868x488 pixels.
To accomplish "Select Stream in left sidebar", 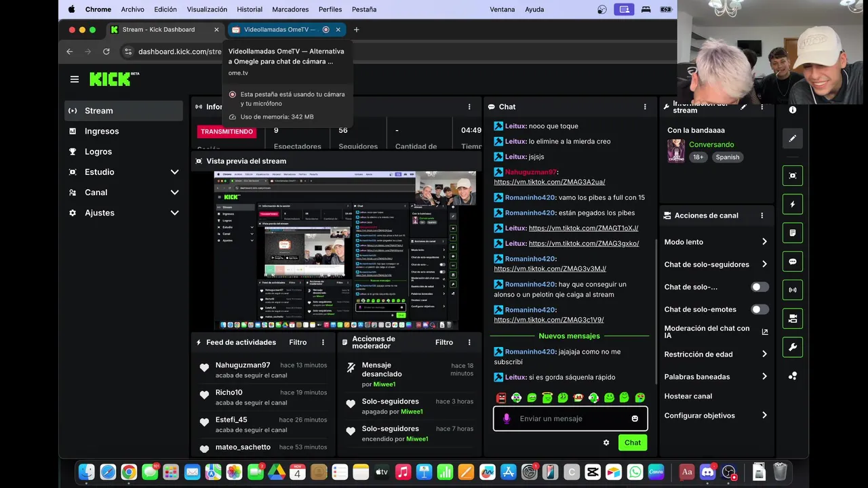I will 123,110.
